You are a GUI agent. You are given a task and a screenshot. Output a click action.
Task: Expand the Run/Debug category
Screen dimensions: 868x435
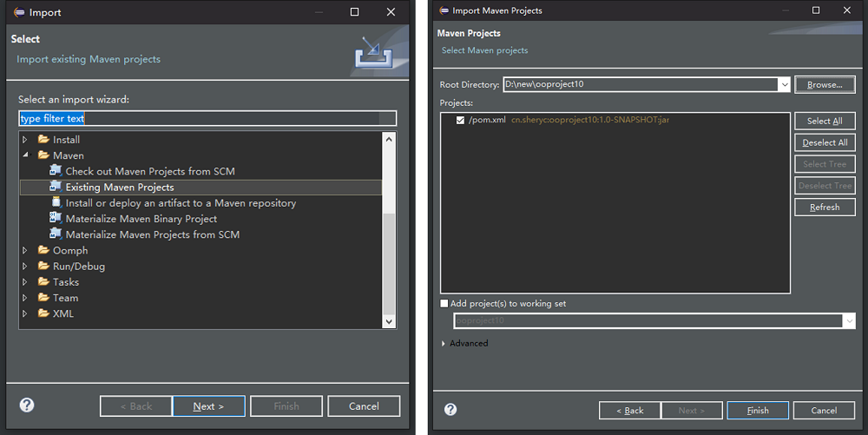pos(25,267)
